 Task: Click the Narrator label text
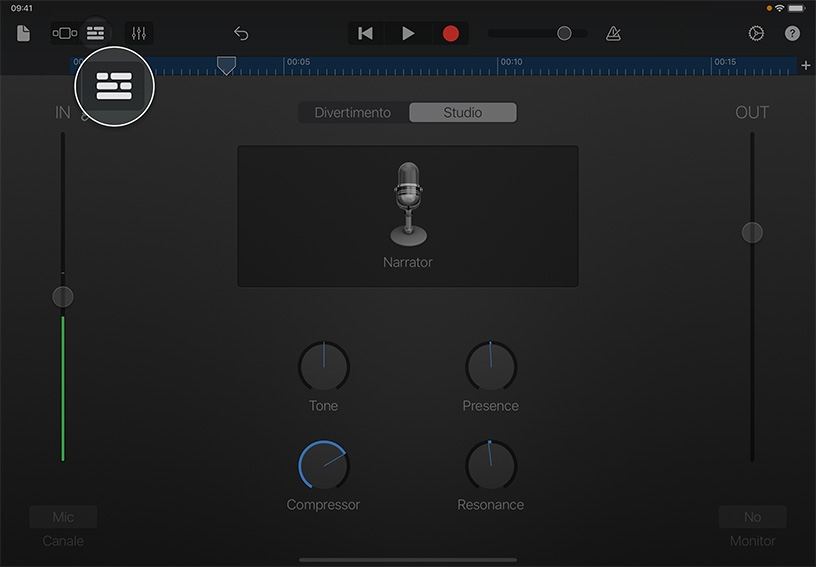[408, 262]
